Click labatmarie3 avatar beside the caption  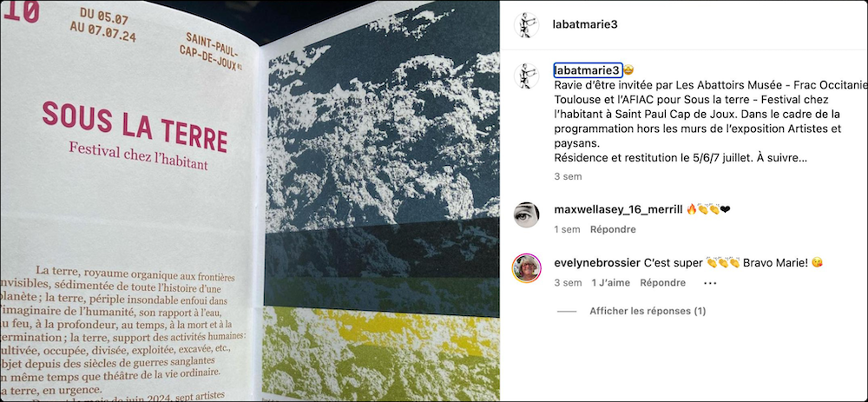tap(526, 76)
